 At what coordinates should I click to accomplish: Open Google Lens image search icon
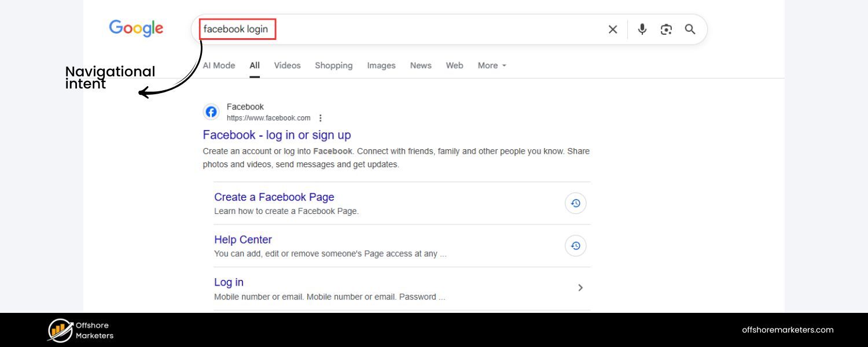click(x=666, y=29)
